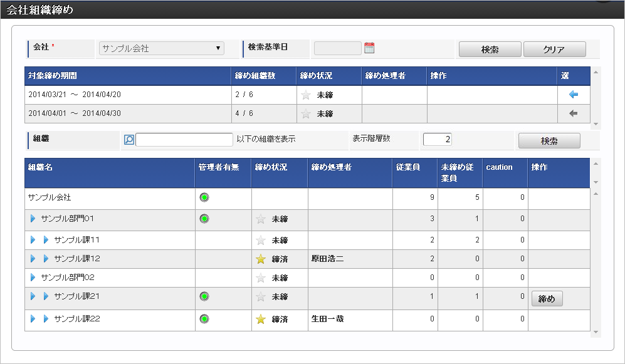Click the outer triangle of サンプル課22 row
625x364 pixels.
click(x=33, y=319)
